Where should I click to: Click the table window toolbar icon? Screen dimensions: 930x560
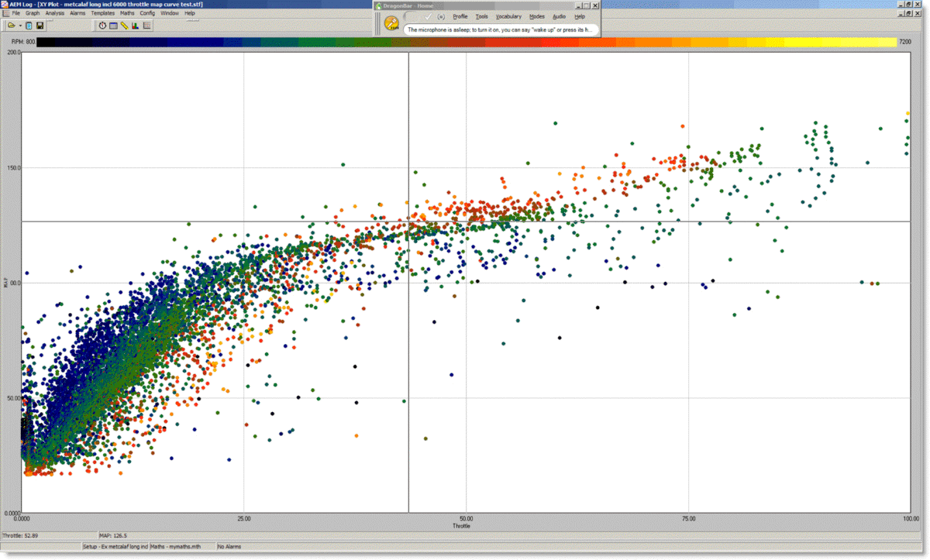pos(113,26)
